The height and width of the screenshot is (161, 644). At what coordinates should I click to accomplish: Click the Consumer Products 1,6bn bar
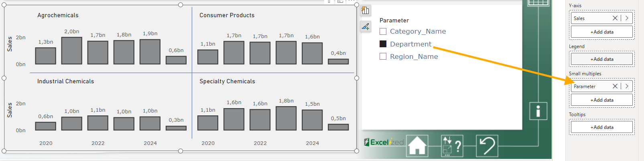(312, 53)
